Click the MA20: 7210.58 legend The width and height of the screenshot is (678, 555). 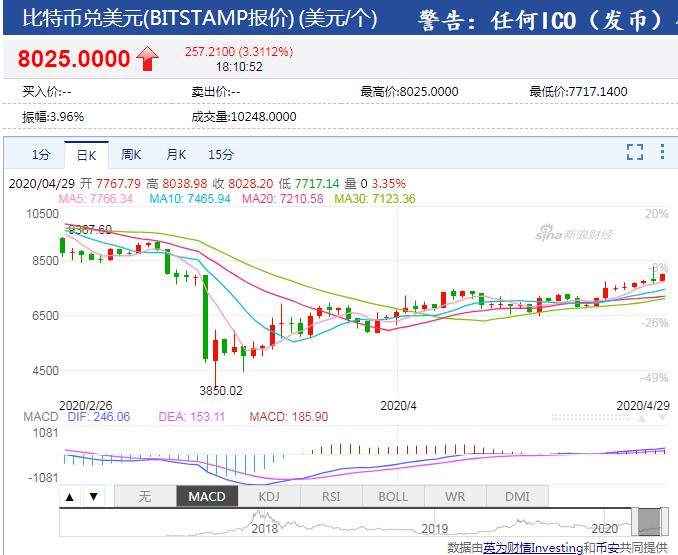click(282, 199)
